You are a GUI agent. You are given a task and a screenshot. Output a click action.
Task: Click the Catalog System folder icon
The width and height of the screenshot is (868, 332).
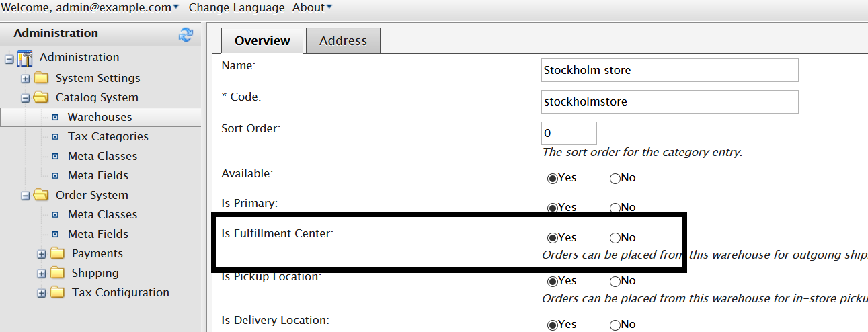coord(42,97)
